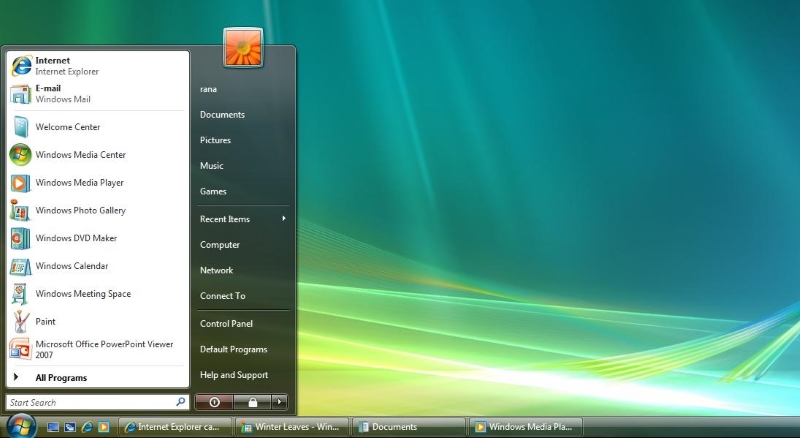
Task: Start Windows Meeting Space
Action: pyautogui.click(x=97, y=294)
